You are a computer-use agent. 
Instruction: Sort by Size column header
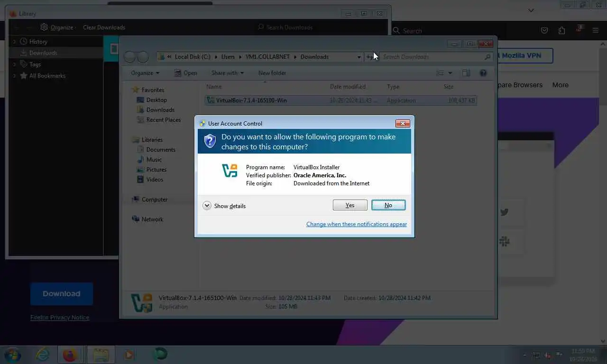pyautogui.click(x=448, y=87)
